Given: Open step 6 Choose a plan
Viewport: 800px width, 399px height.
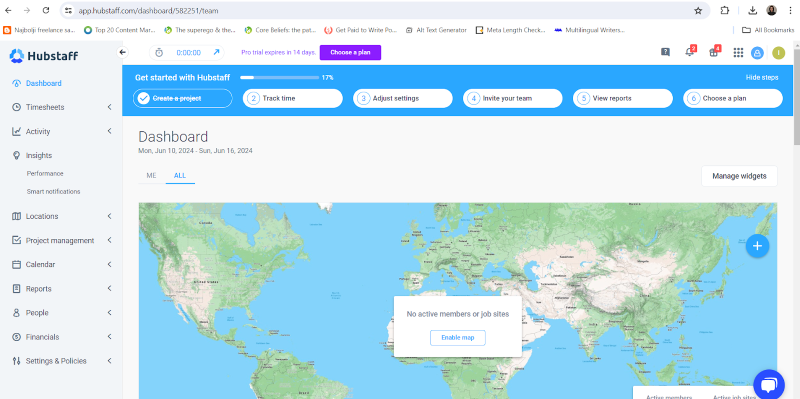Looking at the screenshot, I should [x=733, y=98].
